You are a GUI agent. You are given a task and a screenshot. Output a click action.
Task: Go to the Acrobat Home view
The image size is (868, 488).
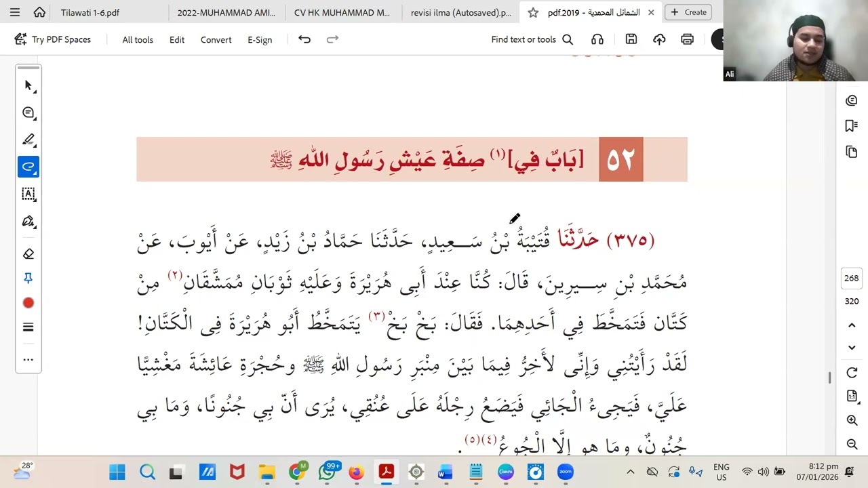point(39,12)
